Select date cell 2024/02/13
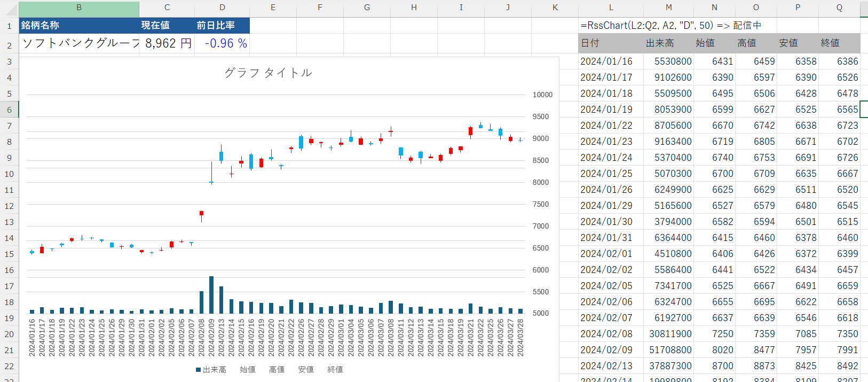The height and width of the screenshot is (382, 868). pos(611,366)
